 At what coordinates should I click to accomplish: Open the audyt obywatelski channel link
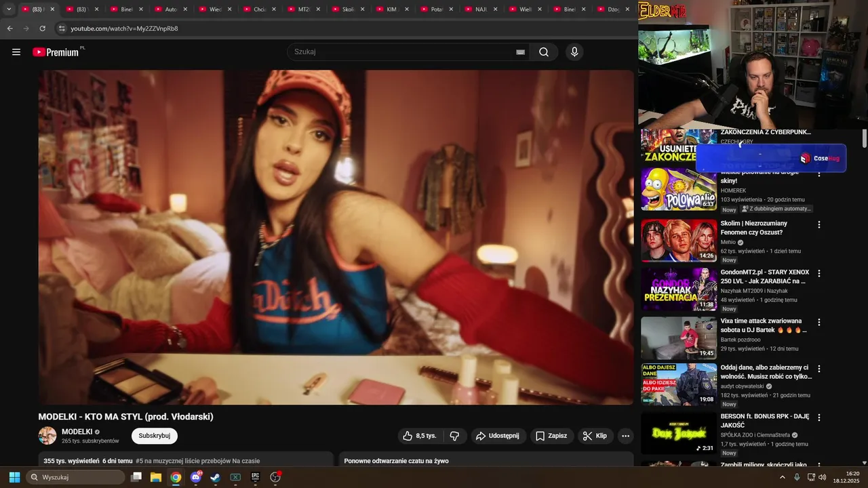(x=743, y=386)
